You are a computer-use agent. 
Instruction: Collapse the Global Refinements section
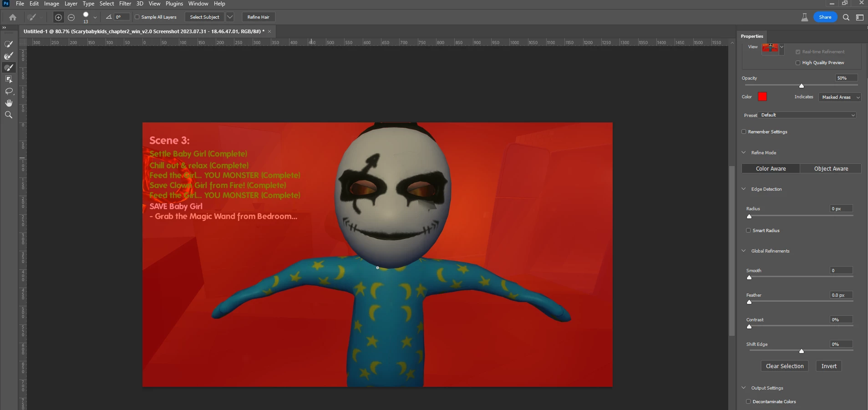coord(744,251)
